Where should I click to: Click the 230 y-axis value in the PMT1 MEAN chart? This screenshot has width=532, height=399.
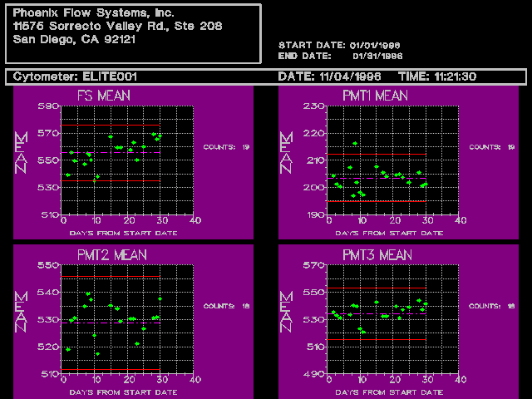point(314,106)
